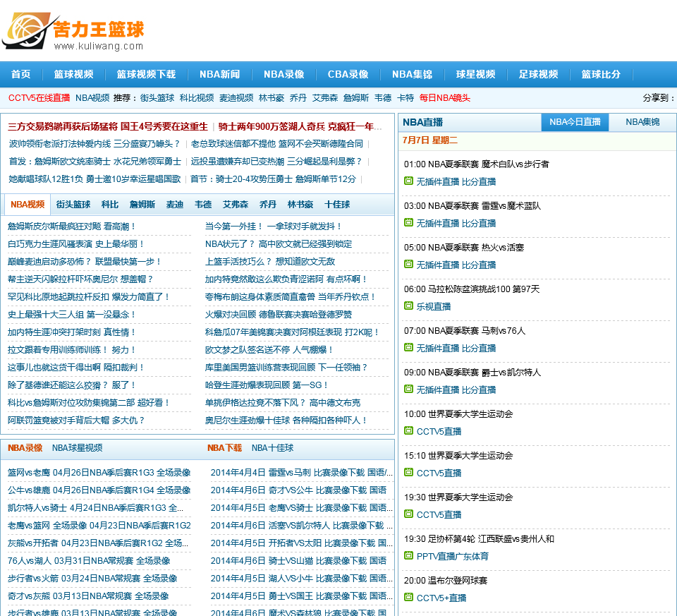Click TV icon beside PPTV直播广东体育

pyautogui.click(x=408, y=555)
